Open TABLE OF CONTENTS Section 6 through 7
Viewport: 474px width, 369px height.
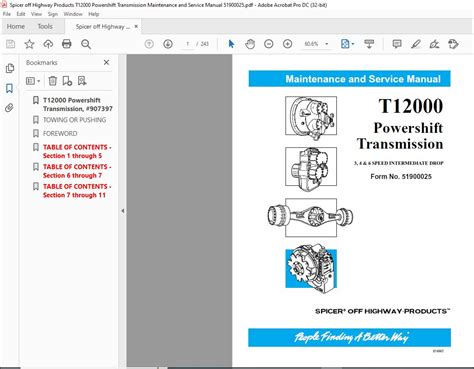pyautogui.click(x=77, y=171)
